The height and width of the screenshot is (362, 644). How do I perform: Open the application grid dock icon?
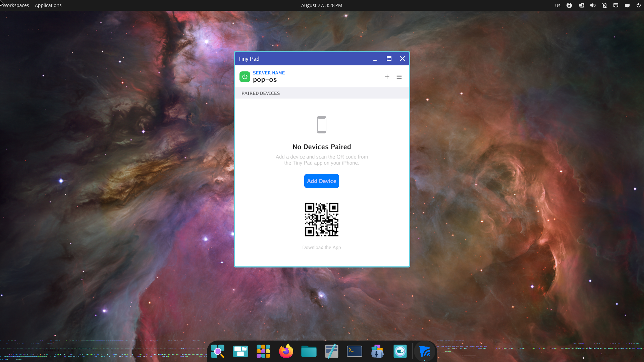click(x=263, y=351)
